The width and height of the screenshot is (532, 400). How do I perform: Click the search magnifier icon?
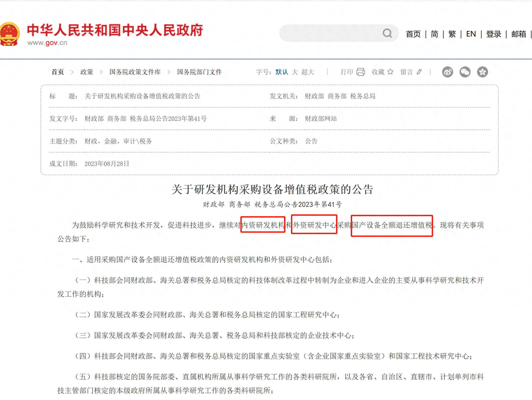click(387, 33)
